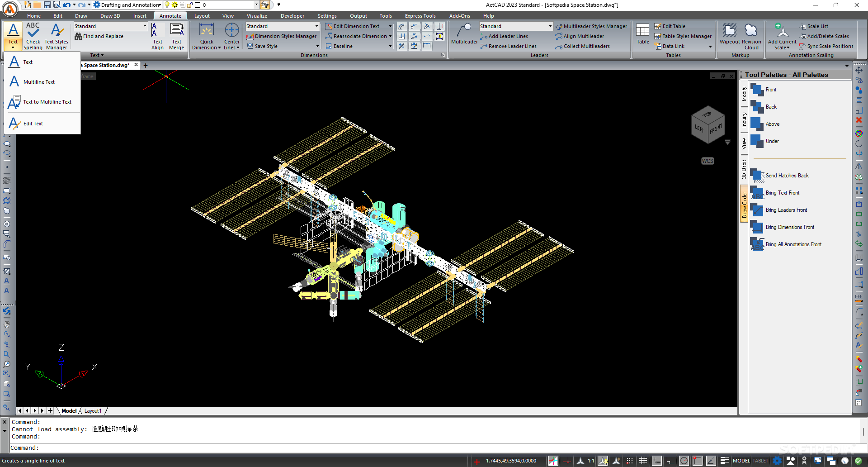Select Bring All Annotations Front tool
The width and height of the screenshot is (868, 467).
tap(786, 244)
